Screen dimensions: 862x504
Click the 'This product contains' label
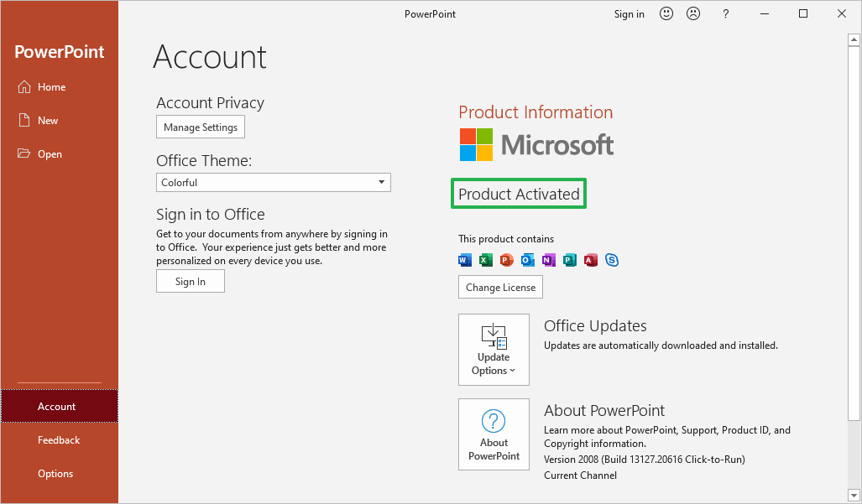pyautogui.click(x=506, y=239)
